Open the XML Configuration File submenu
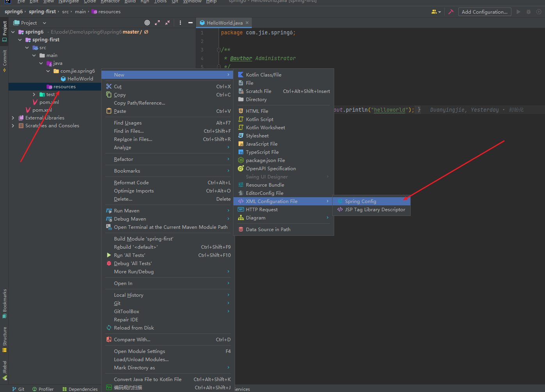 pyautogui.click(x=283, y=201)
